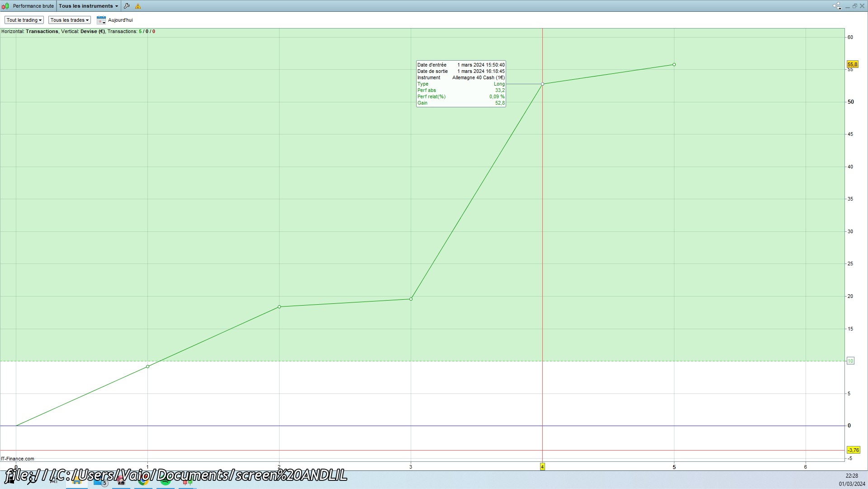Screen dimensions: 868x489
Task: Open Spotify from the taskbar
Action: (165, 481)
